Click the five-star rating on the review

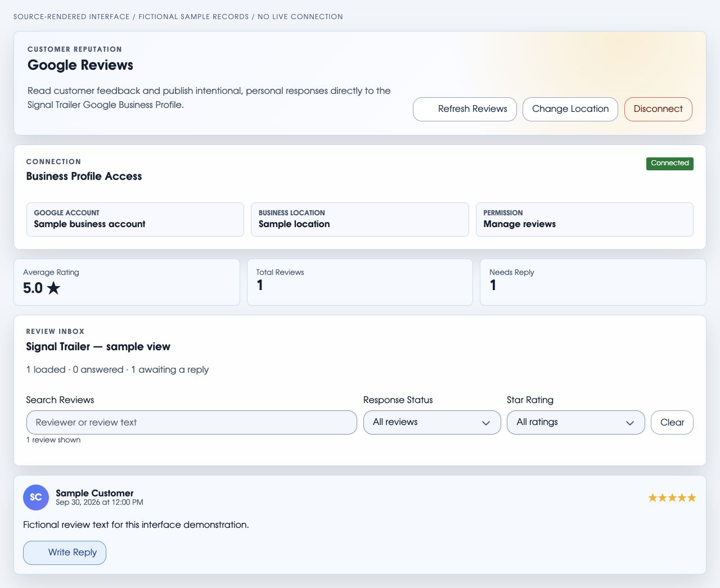(672, 497)
